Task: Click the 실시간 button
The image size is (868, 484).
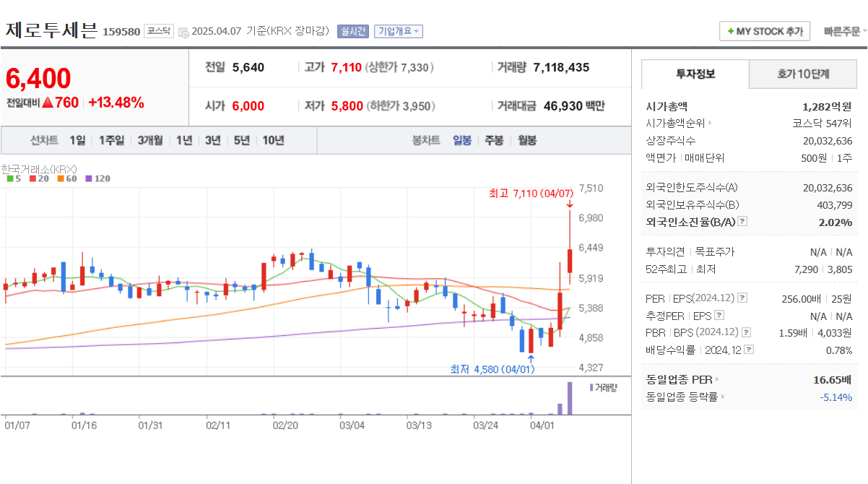Action: 353,31
